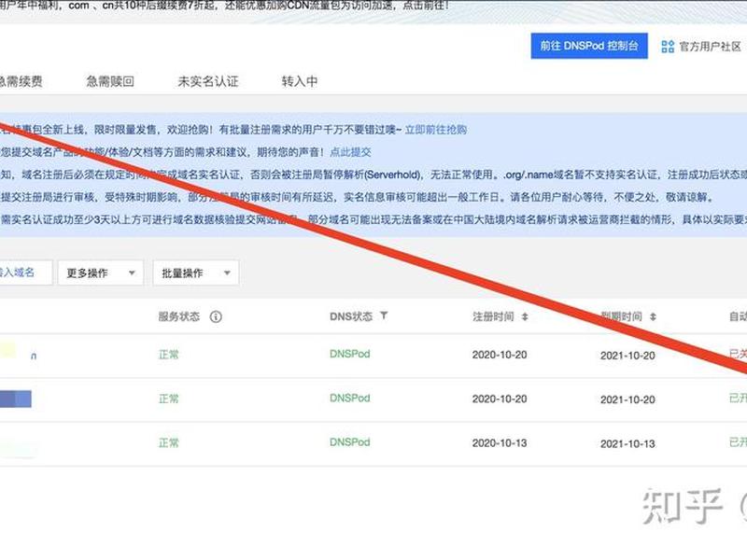Follow the 立即前往抢购 link
The image size is (747, 560).
point(435,130)
